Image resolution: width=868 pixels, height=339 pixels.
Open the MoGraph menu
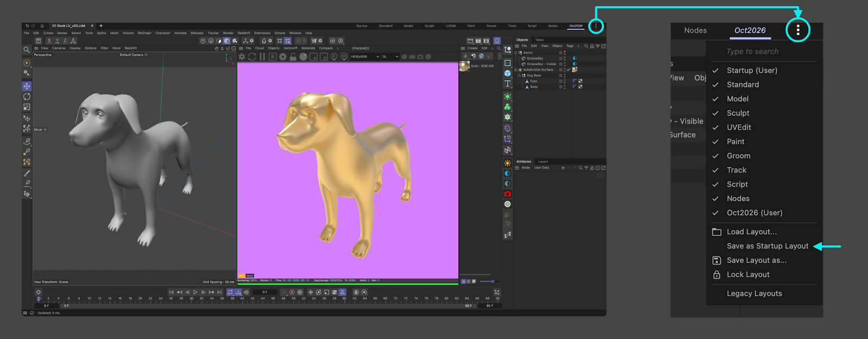click(144, 33)
